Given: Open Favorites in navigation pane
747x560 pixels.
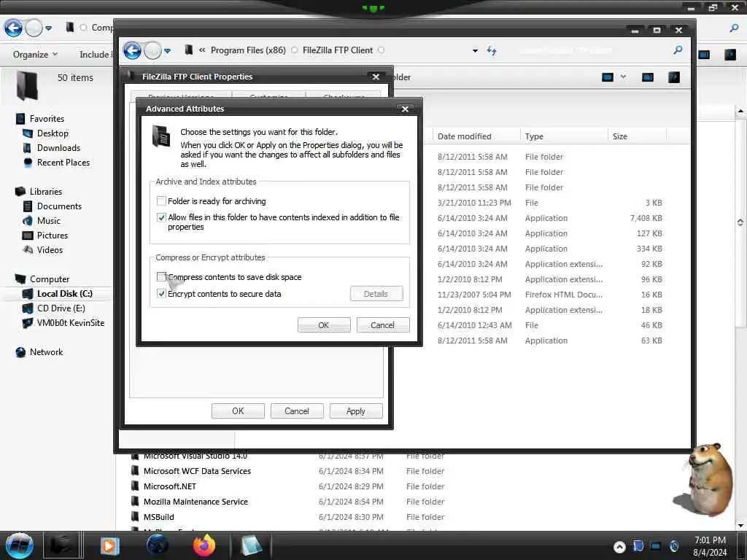Looking at the screenshot, I should (46, 119).
